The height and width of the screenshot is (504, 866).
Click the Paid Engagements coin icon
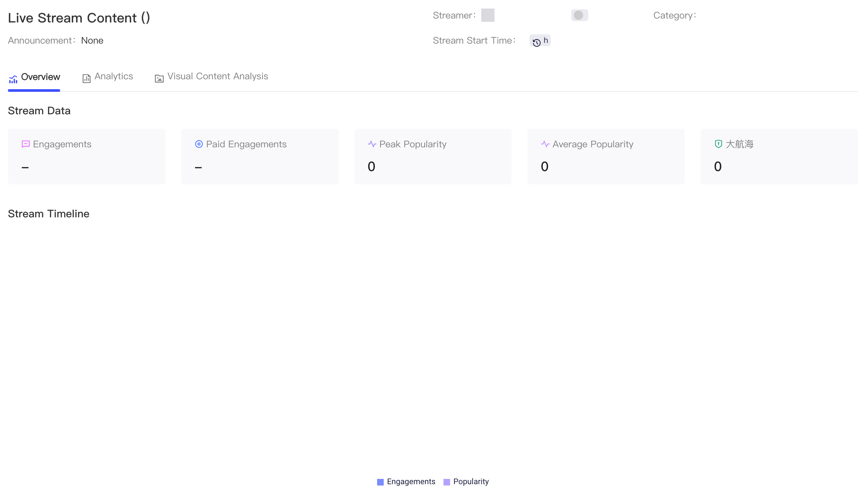click(x=199, y=144)
